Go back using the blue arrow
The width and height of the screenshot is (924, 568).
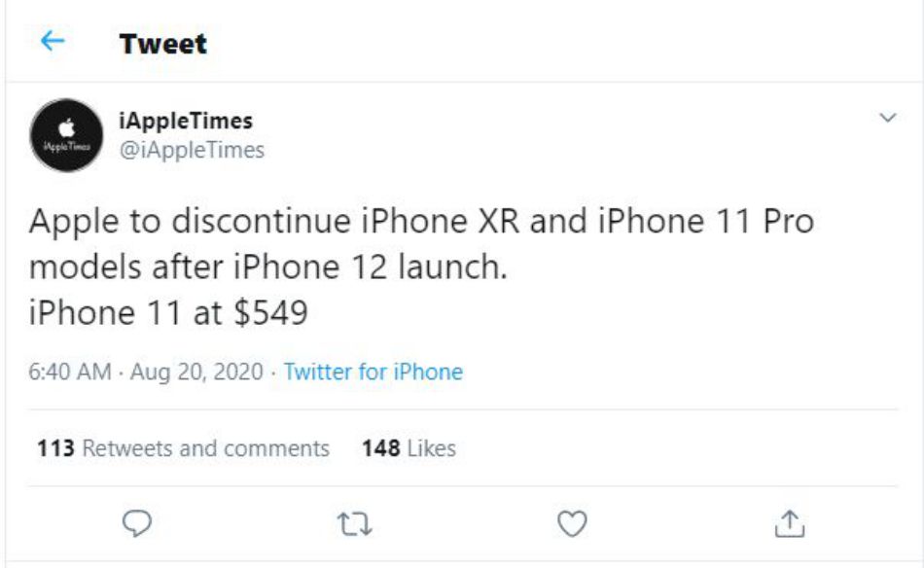pos(53,41)
